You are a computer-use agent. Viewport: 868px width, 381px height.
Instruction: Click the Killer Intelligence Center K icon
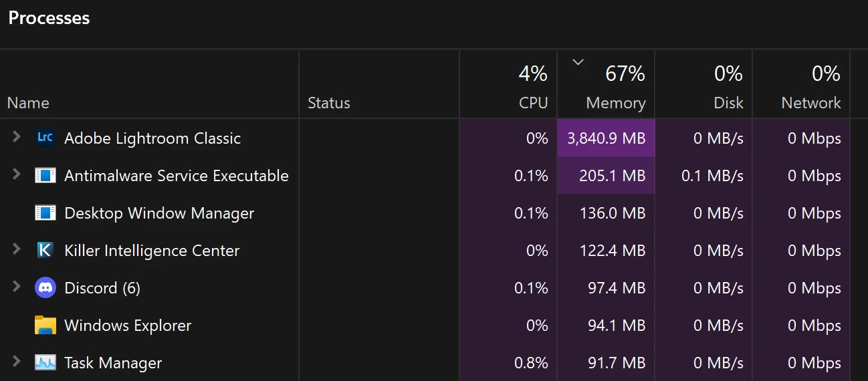[x=45, y=251]
